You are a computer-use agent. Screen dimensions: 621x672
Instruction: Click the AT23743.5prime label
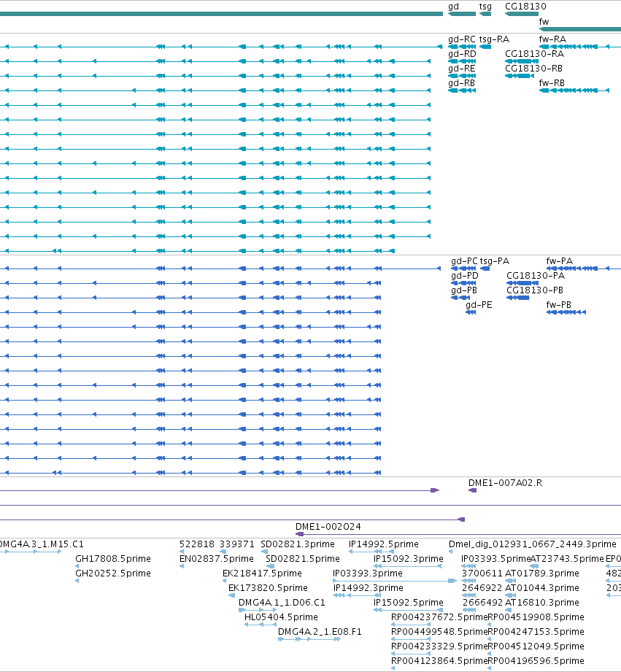pyautogui.click(x=567, y=559)
